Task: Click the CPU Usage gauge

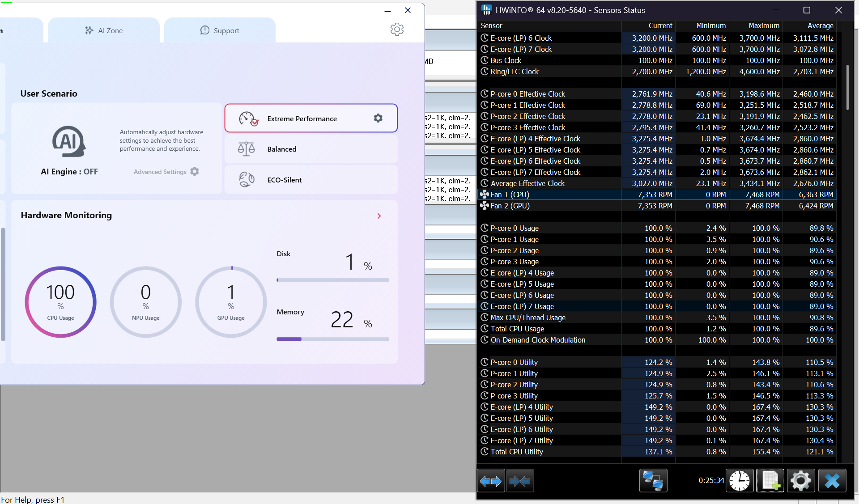Action: [61, 302]
